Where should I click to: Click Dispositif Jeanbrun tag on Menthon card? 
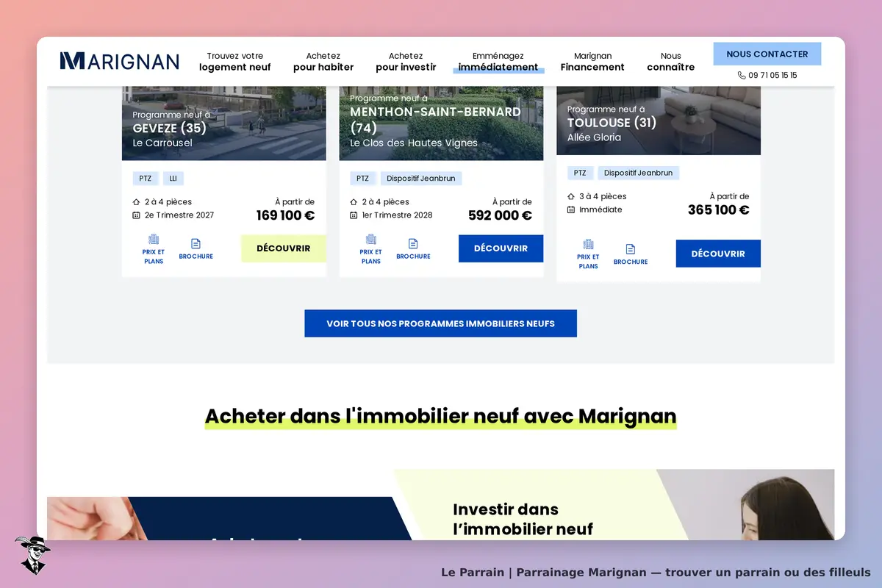coord(421,179)
